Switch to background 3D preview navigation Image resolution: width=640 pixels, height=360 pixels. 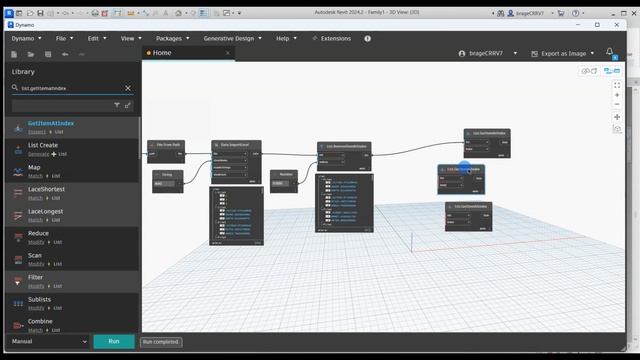[589, 71]
